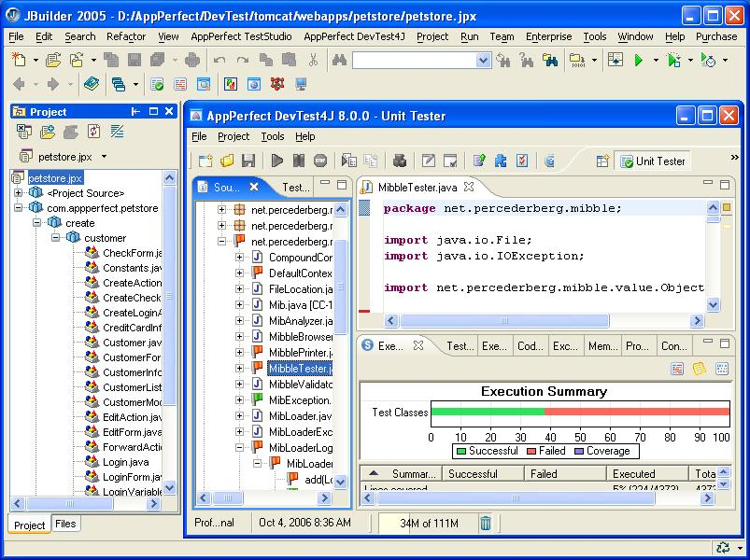Switch to the Files tab

(65, 524)
